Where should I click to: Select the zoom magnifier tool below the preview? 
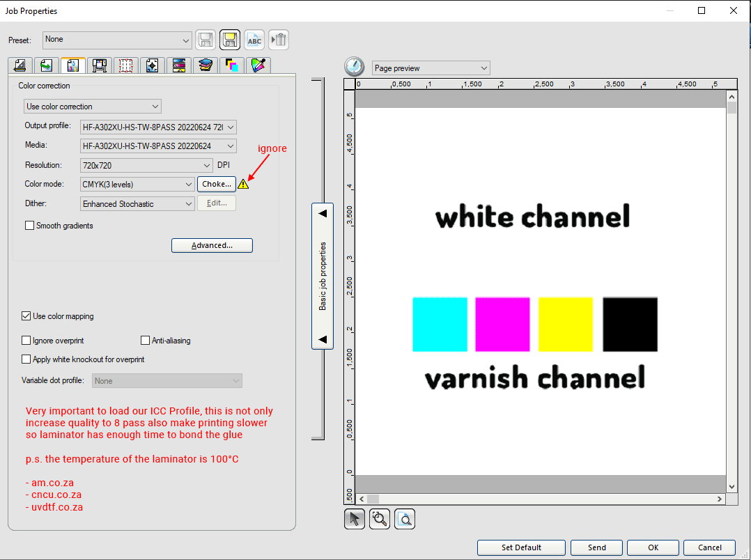pos(380,518)
